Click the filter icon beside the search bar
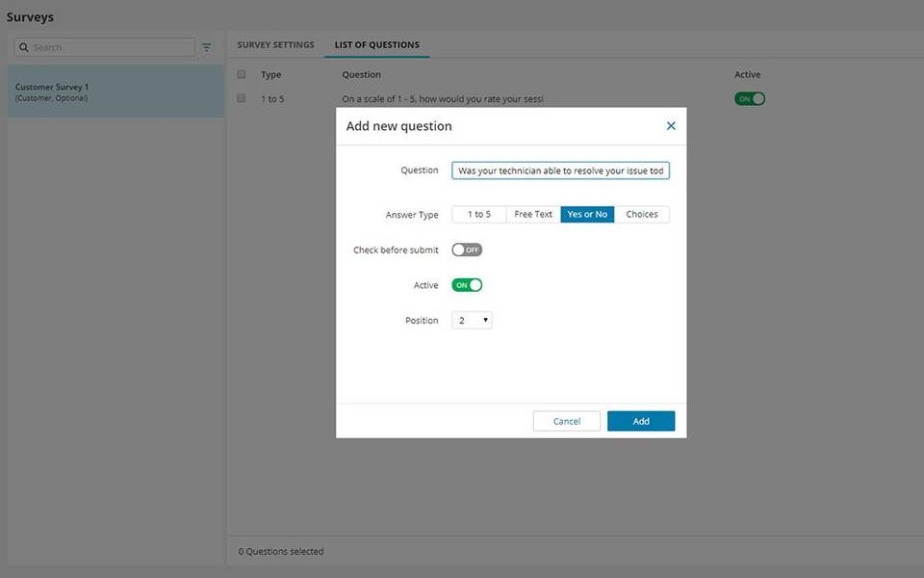The width and height of the screenshot is (924, 578). coord(206,46)
